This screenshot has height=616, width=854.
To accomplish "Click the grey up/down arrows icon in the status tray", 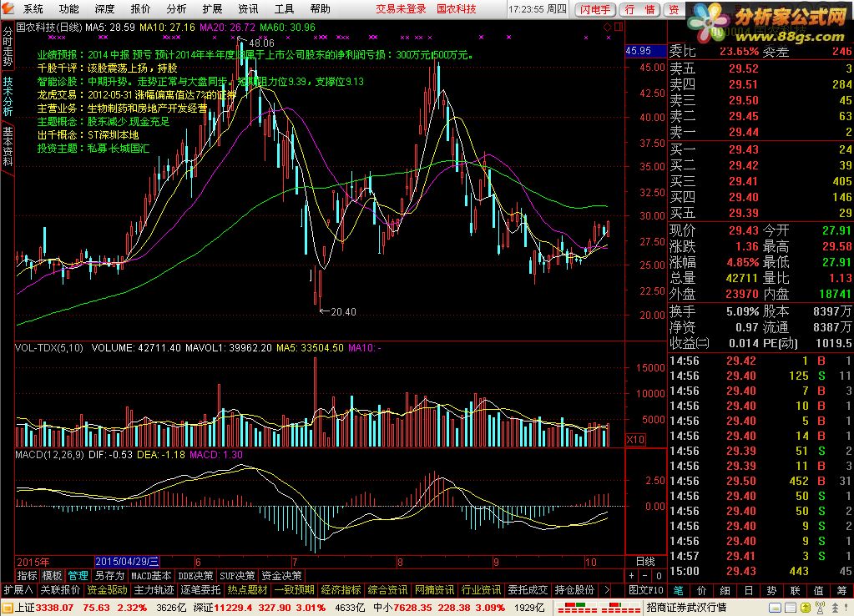I will coord(835,608).
